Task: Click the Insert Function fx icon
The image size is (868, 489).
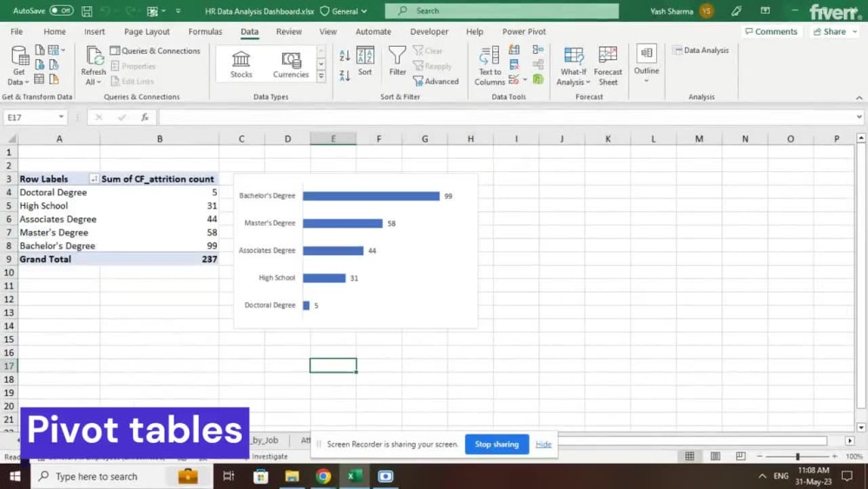Action: (x=144, y=117)
